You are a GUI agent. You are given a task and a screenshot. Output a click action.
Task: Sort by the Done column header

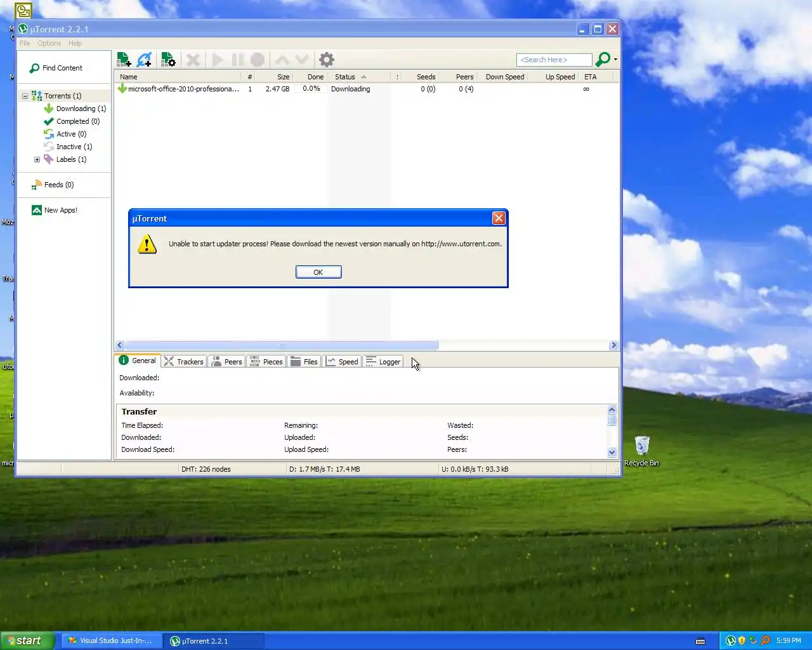tap(310, 77)
